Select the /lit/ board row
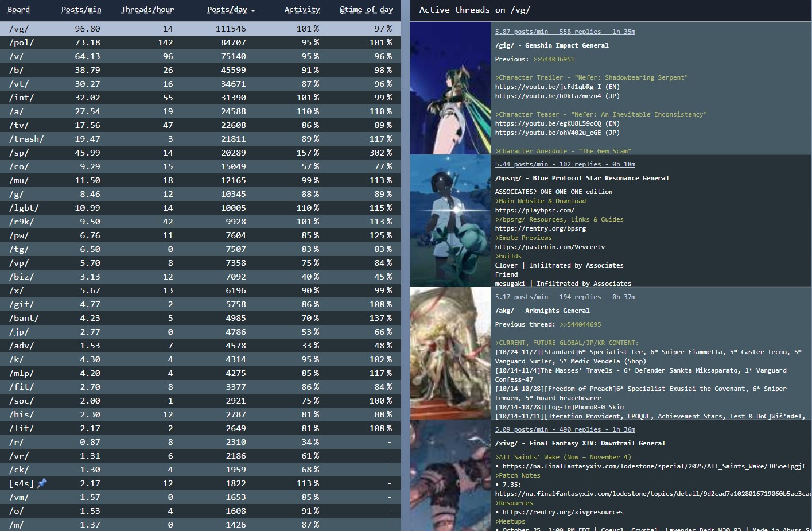 click(200, 428)
